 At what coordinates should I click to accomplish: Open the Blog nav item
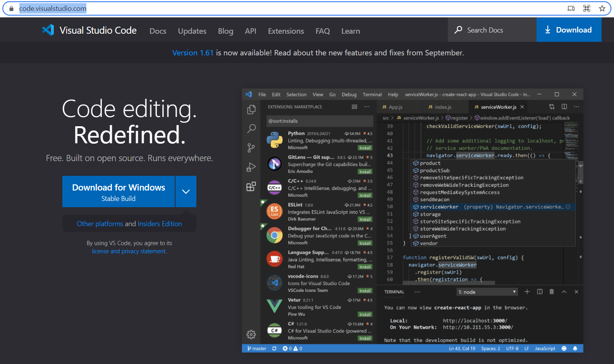point(225,31)
